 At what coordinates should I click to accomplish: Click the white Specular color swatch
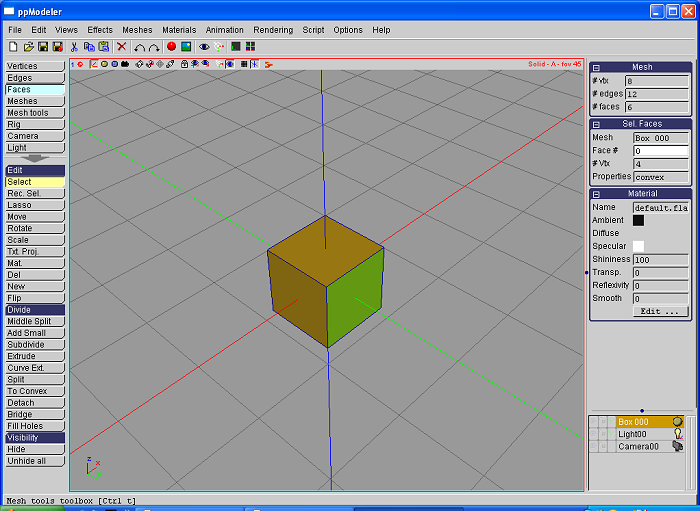click(x=638, y=246)
